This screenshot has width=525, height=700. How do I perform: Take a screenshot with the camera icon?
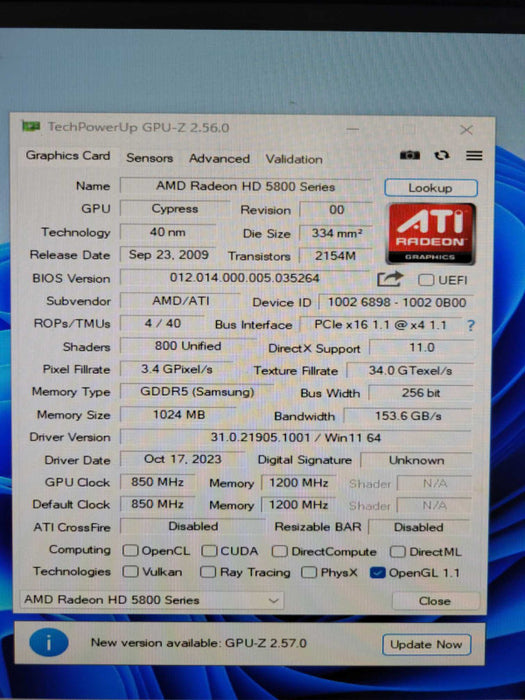[x=409, y=155]
